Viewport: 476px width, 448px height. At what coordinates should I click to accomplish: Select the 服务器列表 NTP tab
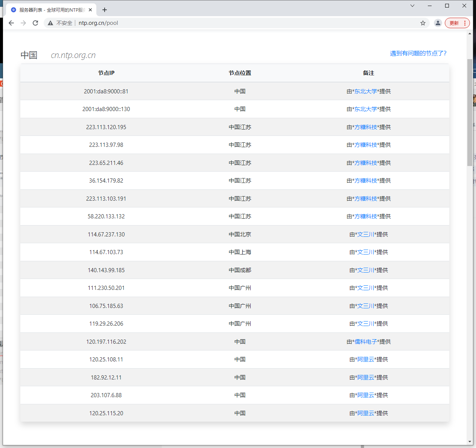point(51,10)
